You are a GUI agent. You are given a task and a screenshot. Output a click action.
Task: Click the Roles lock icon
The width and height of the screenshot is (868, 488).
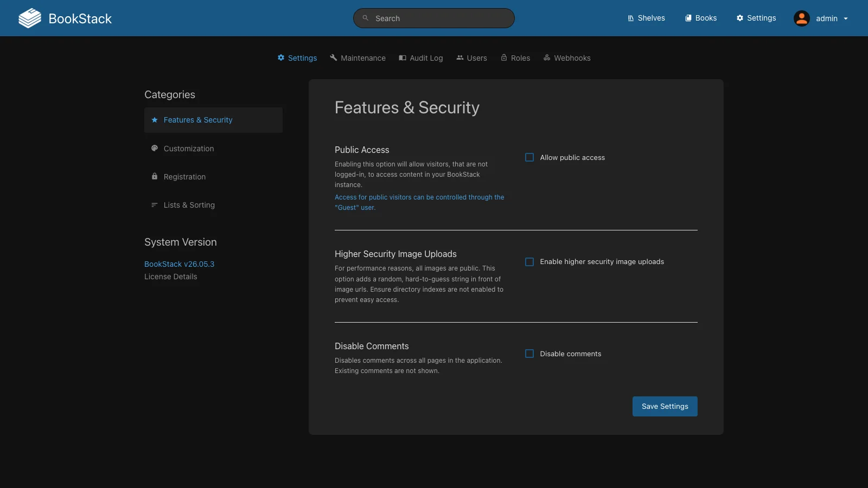pyautogui.click(x=504, y=57)
